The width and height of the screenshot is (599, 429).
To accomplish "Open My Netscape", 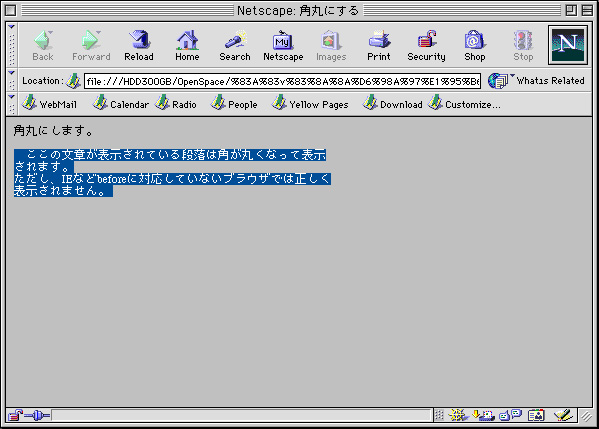I will tap(283, 45).
